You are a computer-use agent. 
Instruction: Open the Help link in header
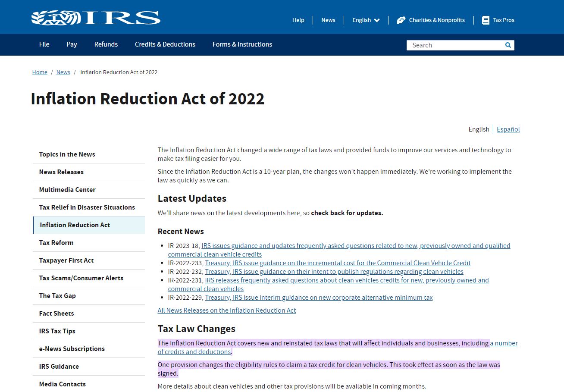pos(298,20)
